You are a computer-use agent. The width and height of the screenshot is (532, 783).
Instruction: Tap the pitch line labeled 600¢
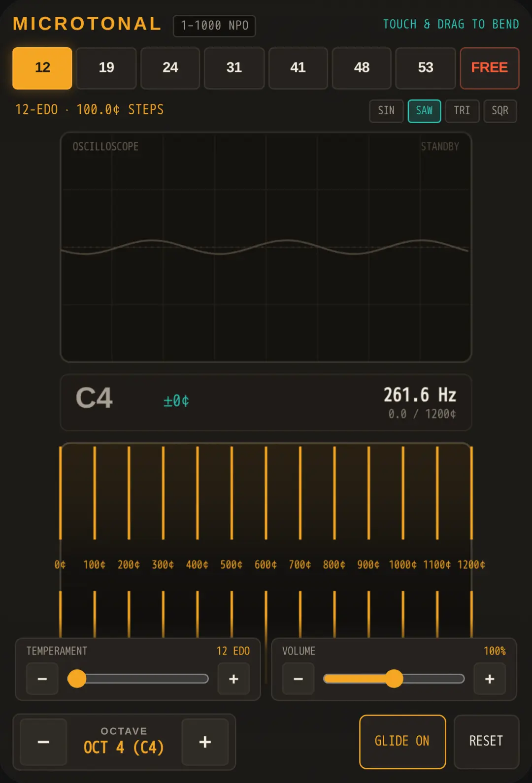coord(266,492)
